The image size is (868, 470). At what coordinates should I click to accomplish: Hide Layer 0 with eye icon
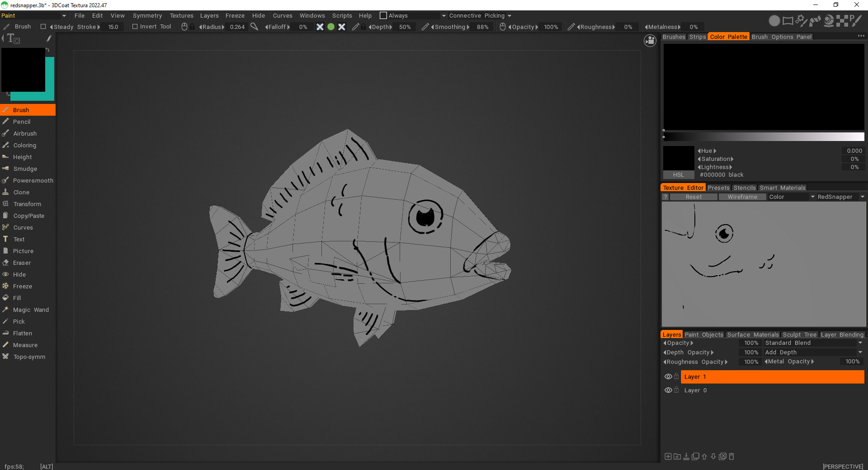pyautogui.click(x=668, y=390)
